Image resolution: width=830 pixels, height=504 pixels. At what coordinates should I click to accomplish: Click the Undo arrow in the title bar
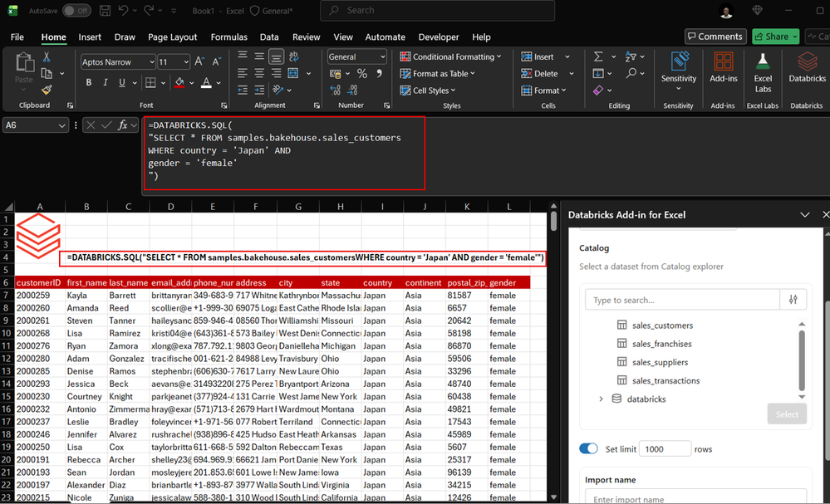(x=123, y=10)
